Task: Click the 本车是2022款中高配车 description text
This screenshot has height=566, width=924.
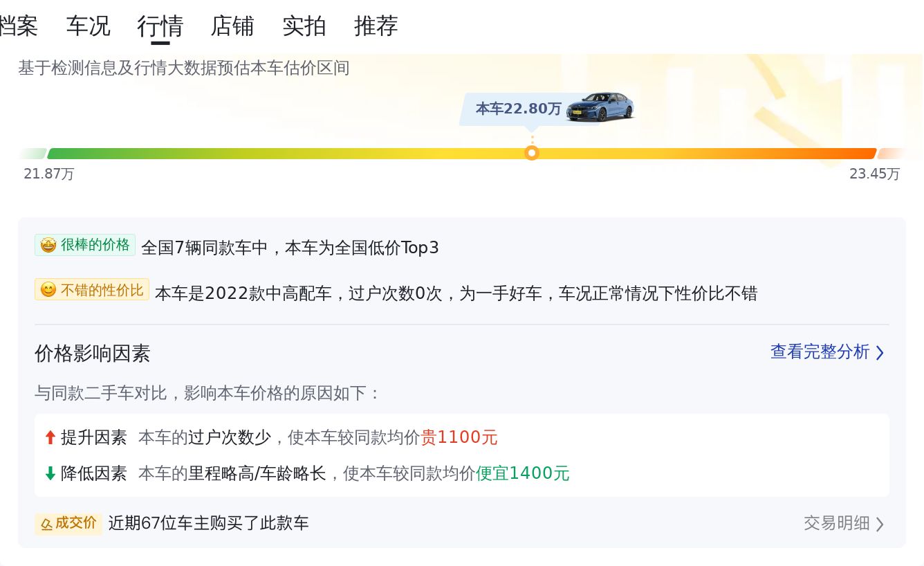Action: point(456,293)
